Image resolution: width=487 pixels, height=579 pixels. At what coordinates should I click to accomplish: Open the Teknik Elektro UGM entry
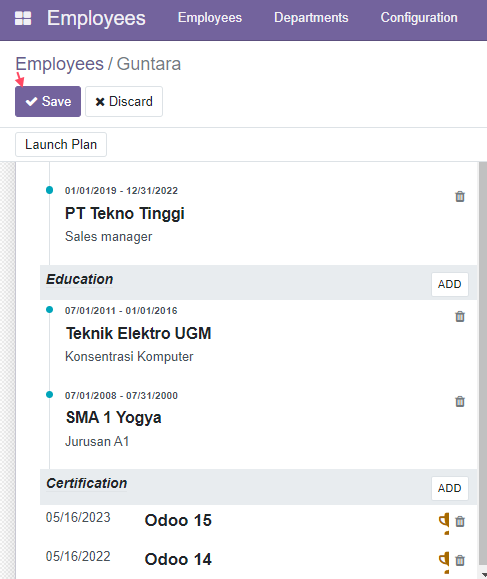[138, 333]
